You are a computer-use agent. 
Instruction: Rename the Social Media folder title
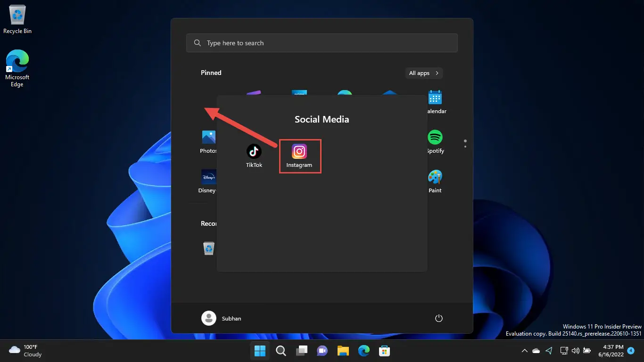click(322, 119)
